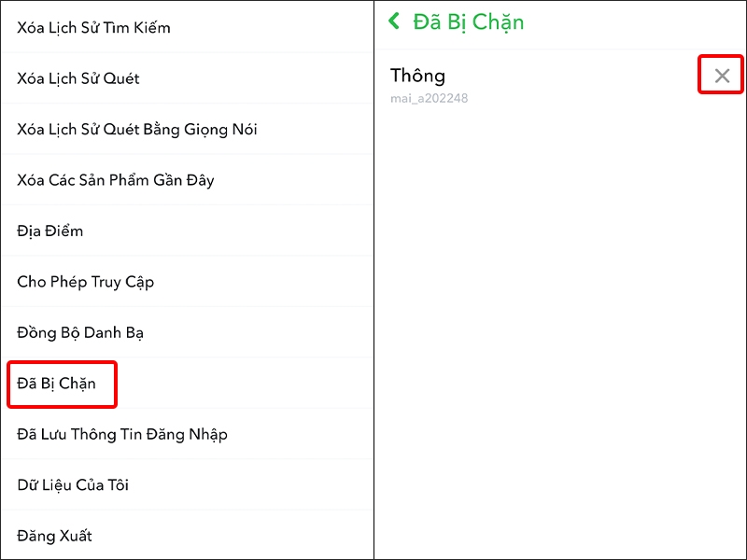Expand the Cho Phép Truy Cập row
This screenshot has width=747, height=560.
tap(84, 282)
